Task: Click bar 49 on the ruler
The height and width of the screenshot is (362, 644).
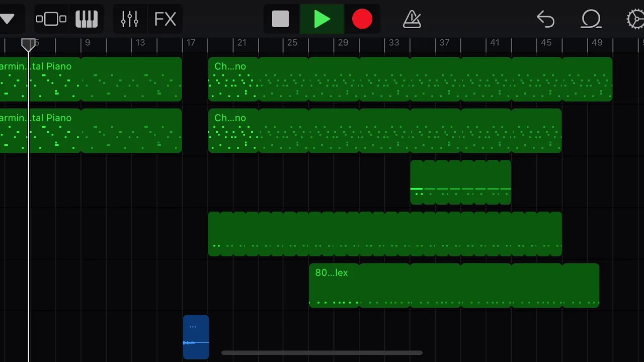Action: click(597, 43)
